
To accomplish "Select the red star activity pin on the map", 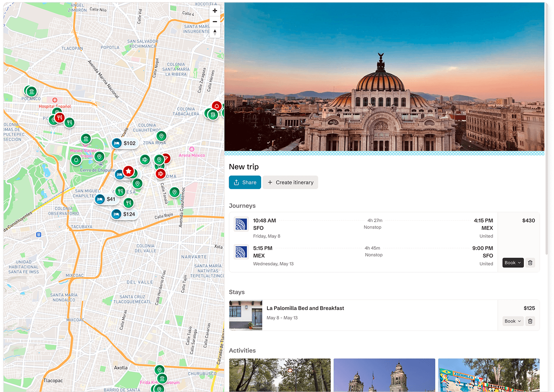I will click(x=129, y=171).
